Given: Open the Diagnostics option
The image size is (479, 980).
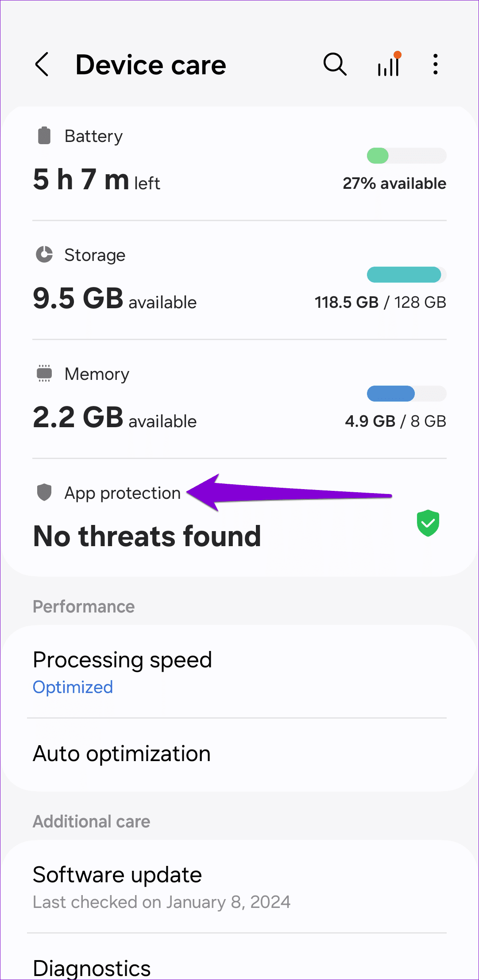Looking at the screenshot, I should 92,968.
